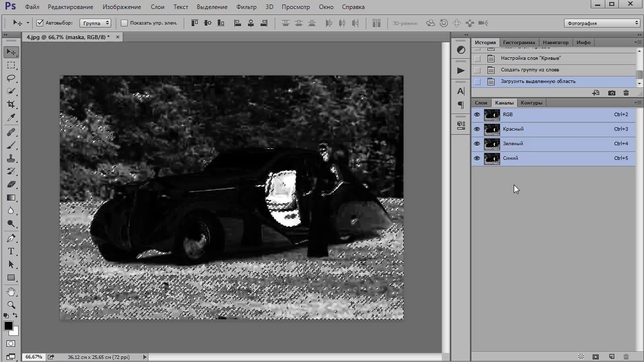Screen dimensions: 644x362
Task: Open the Adjustments panel icon
Action: tap(461, 50)
